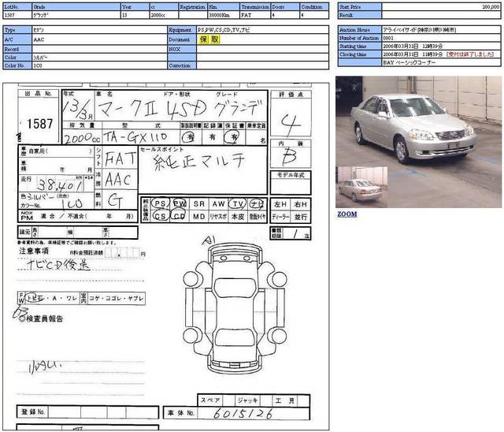The height and width of the screenshot is (432, 504).
Task: Click the Condition column header
Action: coord(314,7)
